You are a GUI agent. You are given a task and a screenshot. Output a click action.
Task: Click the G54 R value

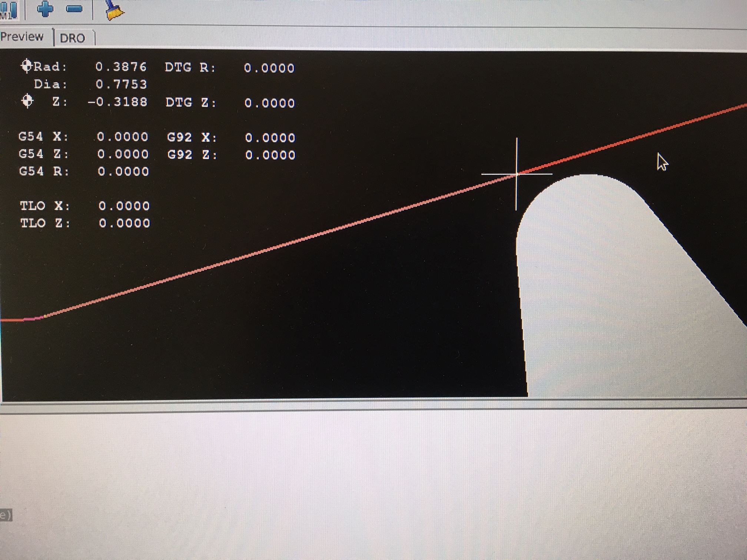tap(123, 171)
